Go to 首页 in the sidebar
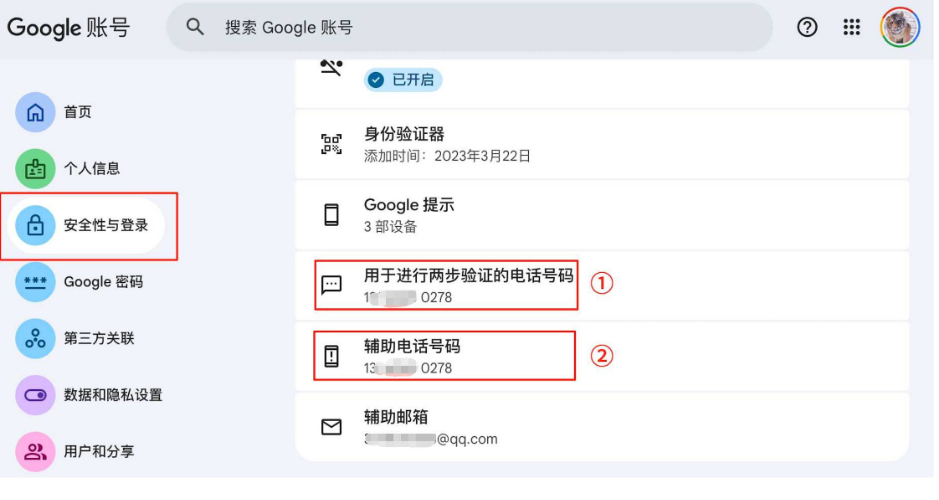Screen dimensions: 939x500 [78, 112]
